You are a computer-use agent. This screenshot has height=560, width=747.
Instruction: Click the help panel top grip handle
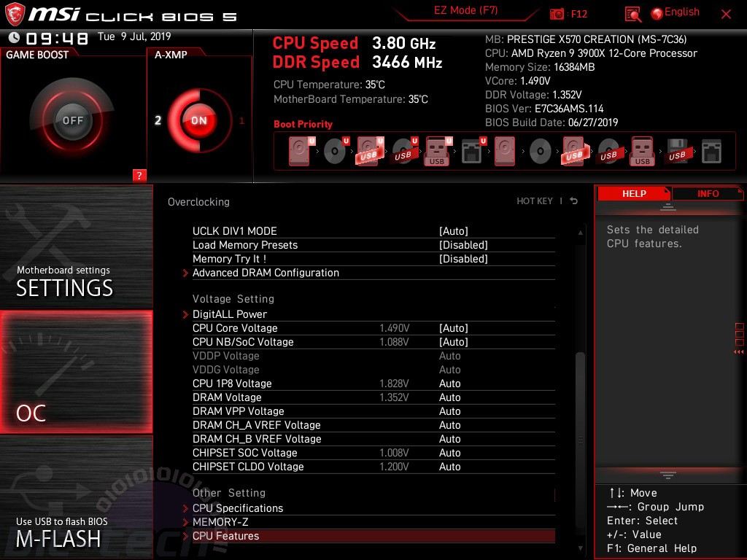click(x=668, y=206)
